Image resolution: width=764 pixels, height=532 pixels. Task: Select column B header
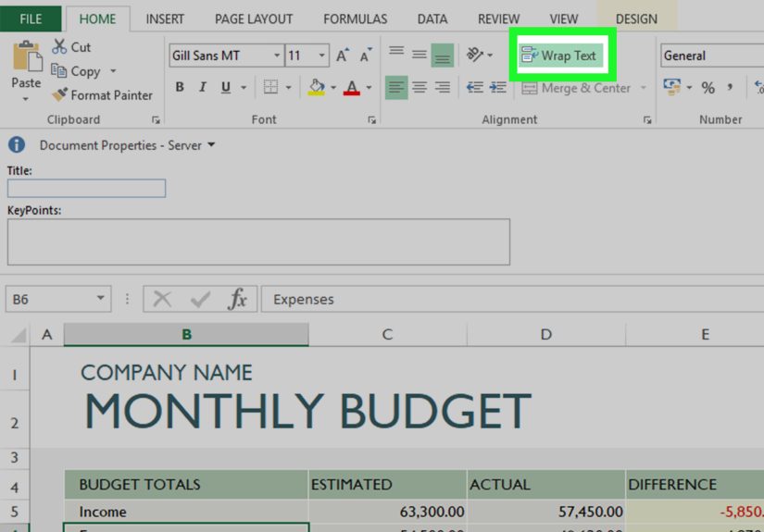point(186,334)
